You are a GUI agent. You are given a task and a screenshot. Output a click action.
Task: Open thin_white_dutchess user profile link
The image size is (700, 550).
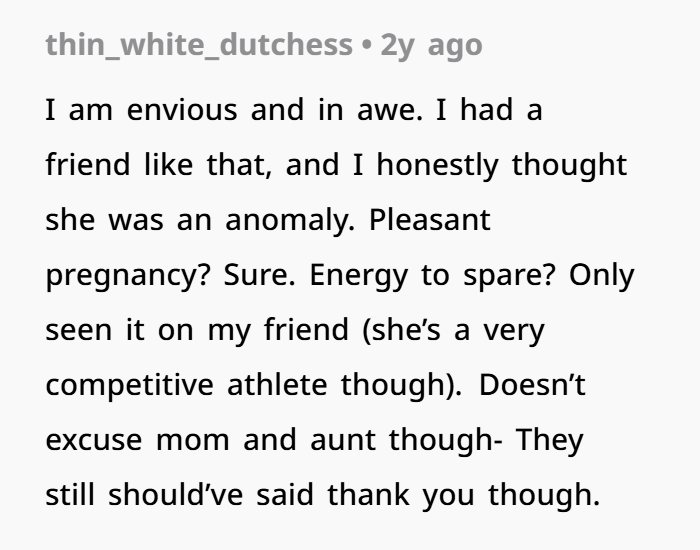[x=199, y=46]
